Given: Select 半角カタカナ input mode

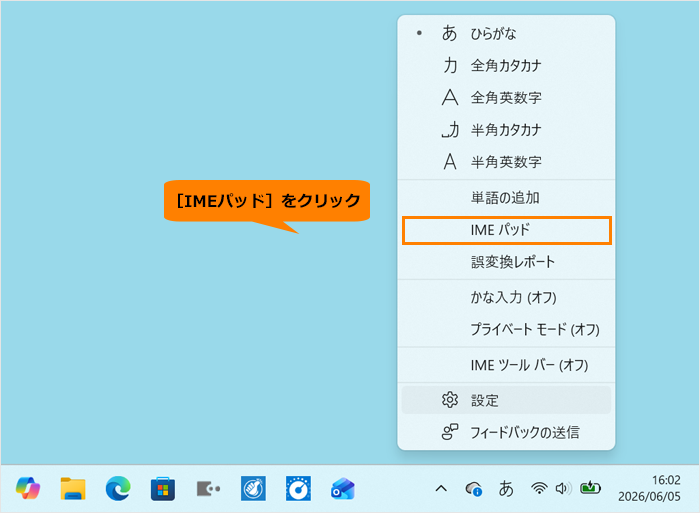Looking at the screenshot, I should coord(506,130).
